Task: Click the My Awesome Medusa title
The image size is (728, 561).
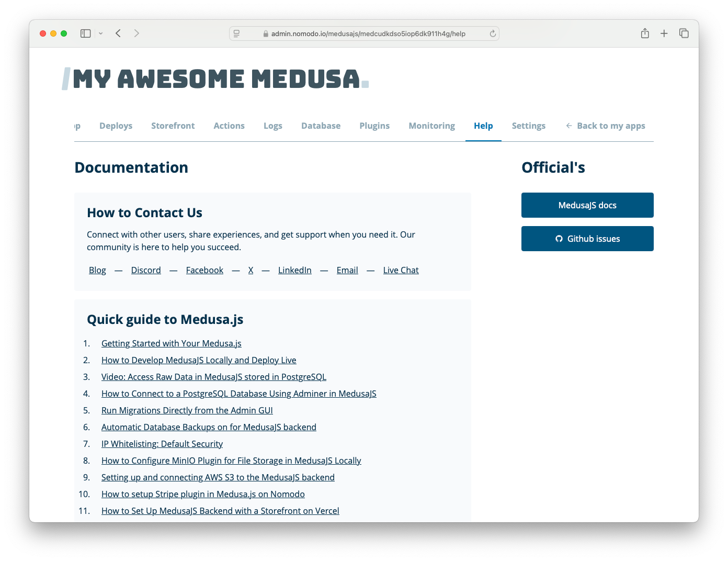Action: pos(215,79)
